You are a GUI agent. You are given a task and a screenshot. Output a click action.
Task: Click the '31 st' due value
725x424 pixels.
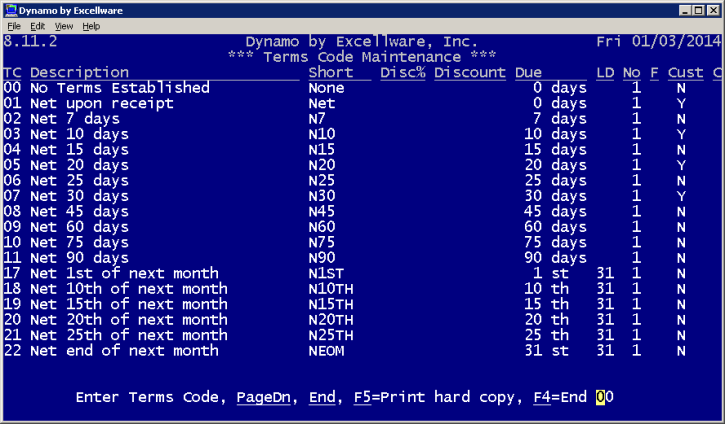point(547,351)
